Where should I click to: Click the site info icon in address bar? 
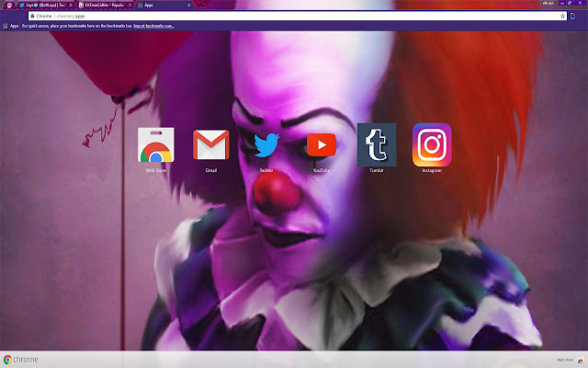[x=33, y=17]
